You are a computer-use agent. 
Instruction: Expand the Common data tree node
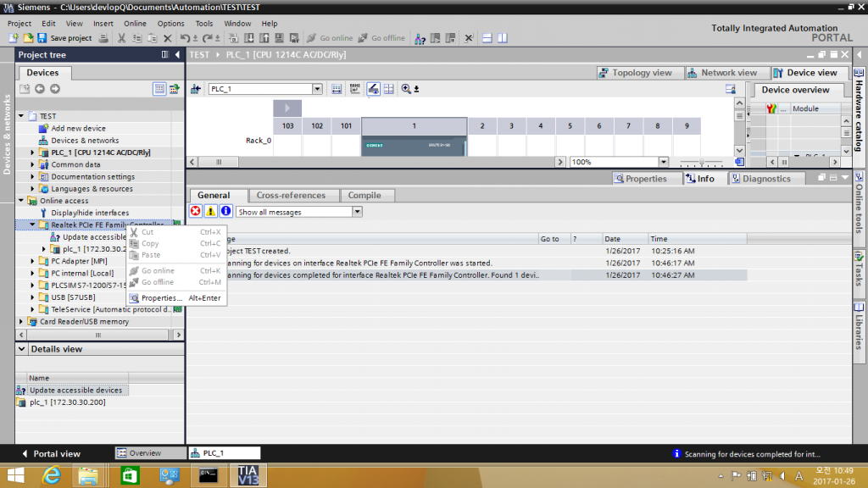(x=32, y=165)
